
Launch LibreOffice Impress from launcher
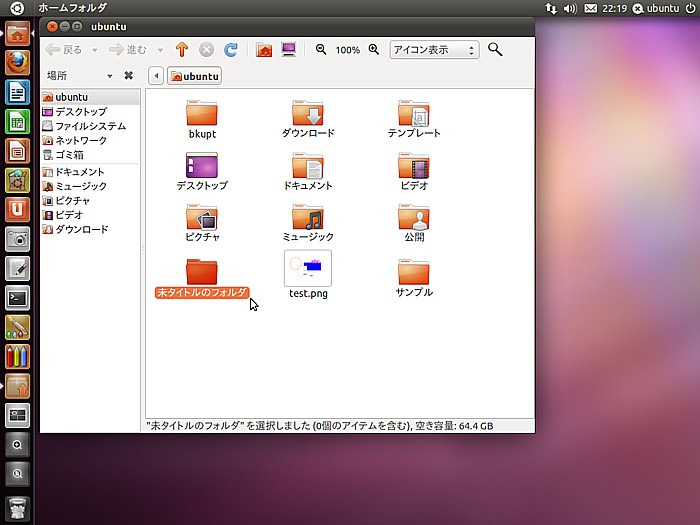coord(17,151)
